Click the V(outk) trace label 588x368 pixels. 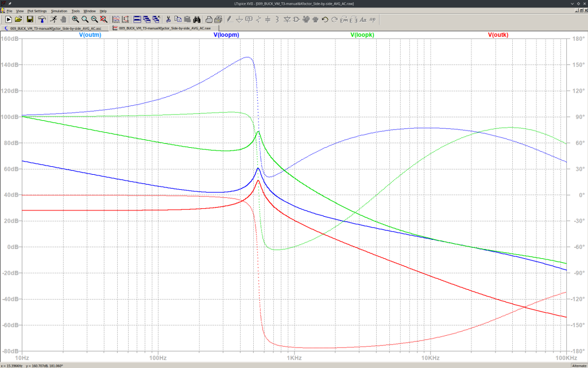(498, 35)
